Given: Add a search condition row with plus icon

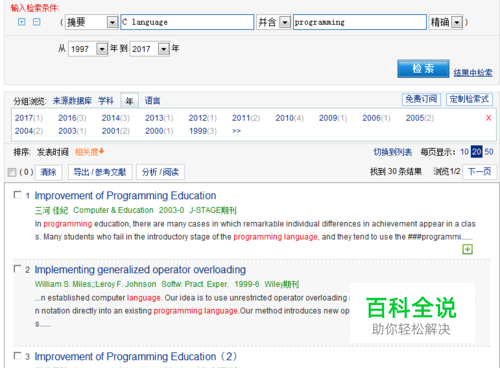Looking at the screenshot, I should [22, 22].
